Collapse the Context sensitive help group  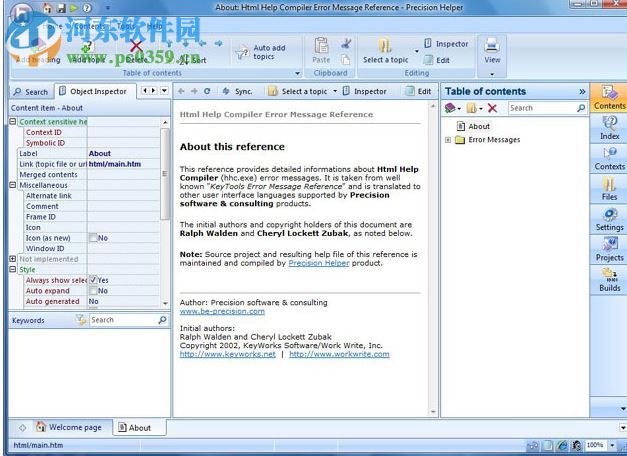(x=12, y=121)
